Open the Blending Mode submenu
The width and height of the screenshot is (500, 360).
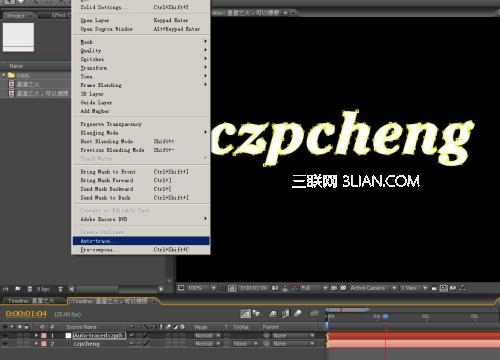pyautogui.click(x=141, y=133)
